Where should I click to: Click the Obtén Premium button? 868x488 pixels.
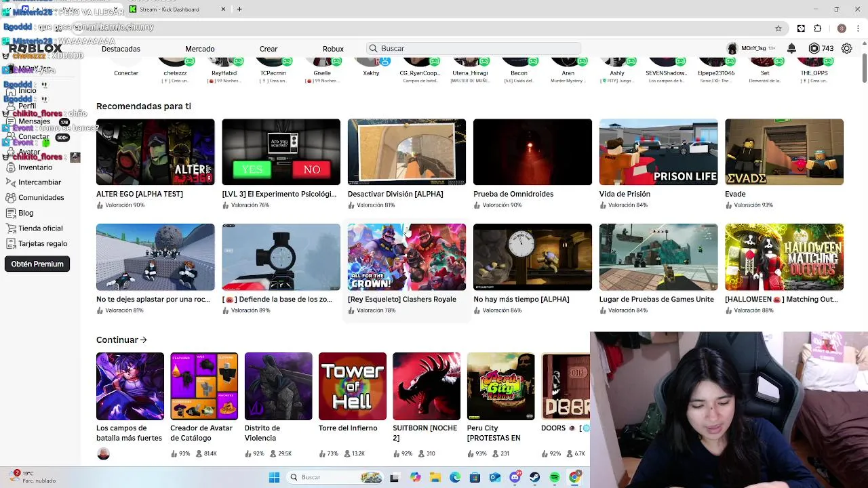[x=37, y=264]
